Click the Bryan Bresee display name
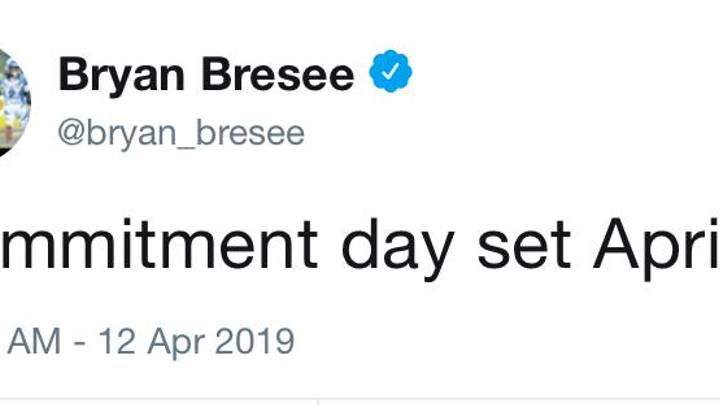 206,76
